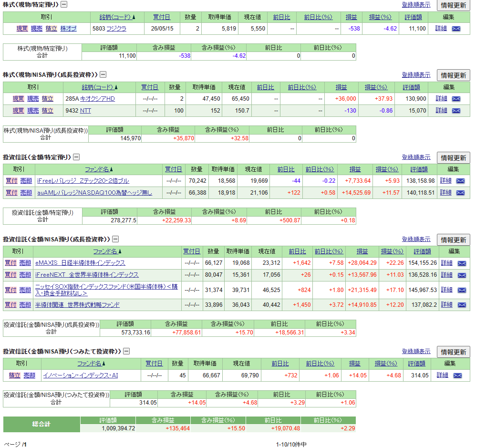Viewport: 486px width, 448px height.
Task: Sort 株式 NISA成長投資枠 table by 評価額
Action: [x=411, y=87]
